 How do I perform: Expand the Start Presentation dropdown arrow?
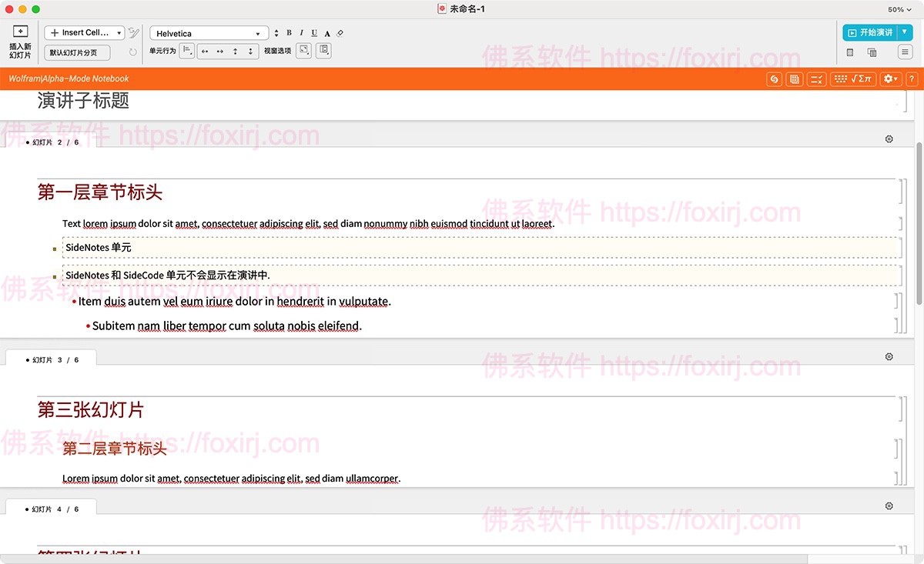point(905,32)
